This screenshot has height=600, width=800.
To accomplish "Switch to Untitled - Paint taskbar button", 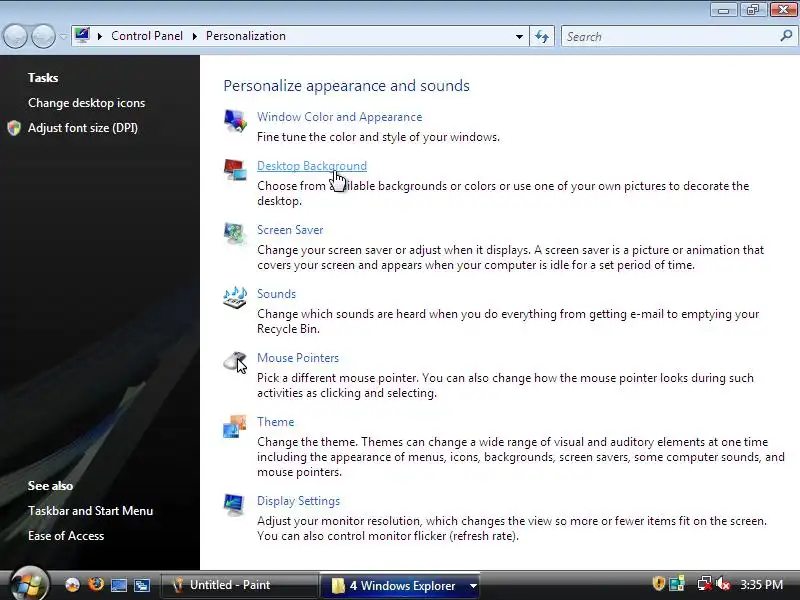I will (x=239, y=585).
